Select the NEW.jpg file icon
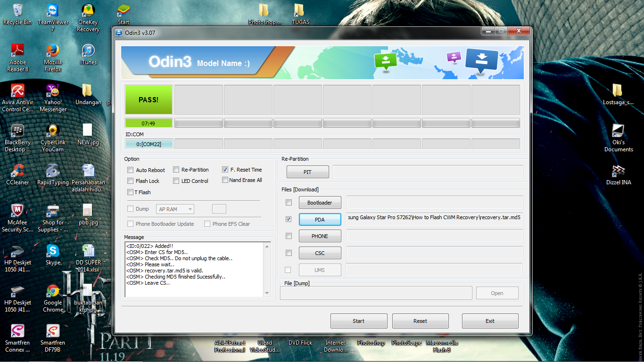Screen dimensions: 644x362 click(88, 134)
